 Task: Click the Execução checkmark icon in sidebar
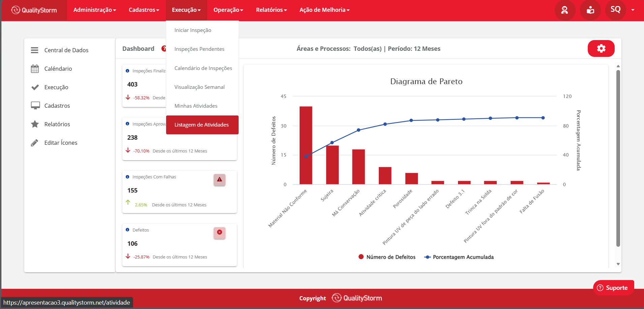pos(35,87)
